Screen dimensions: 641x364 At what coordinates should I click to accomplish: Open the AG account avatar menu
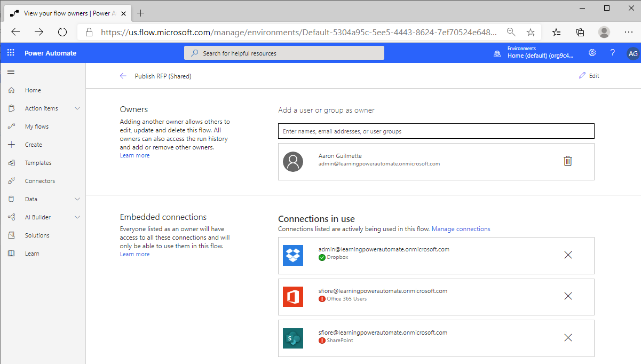pyautogui.click(x=632, y=53)
